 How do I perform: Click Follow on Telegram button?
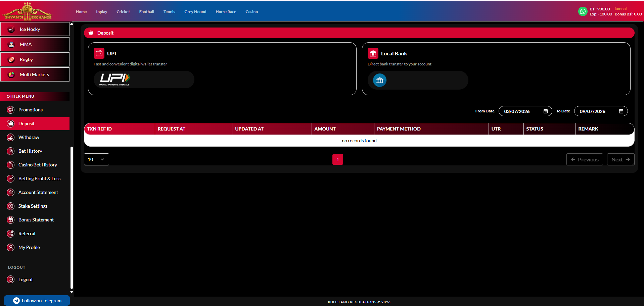(37, 301)
